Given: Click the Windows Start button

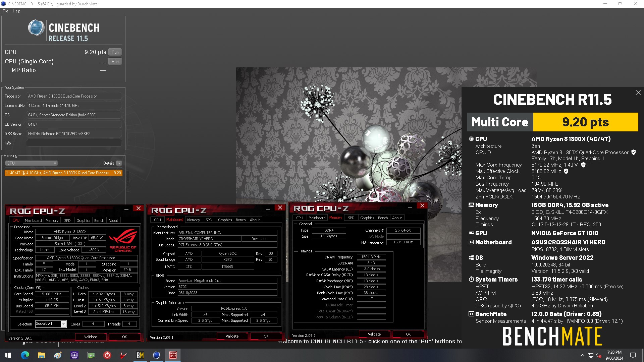Looking at the screenshot, I should 8,355.
